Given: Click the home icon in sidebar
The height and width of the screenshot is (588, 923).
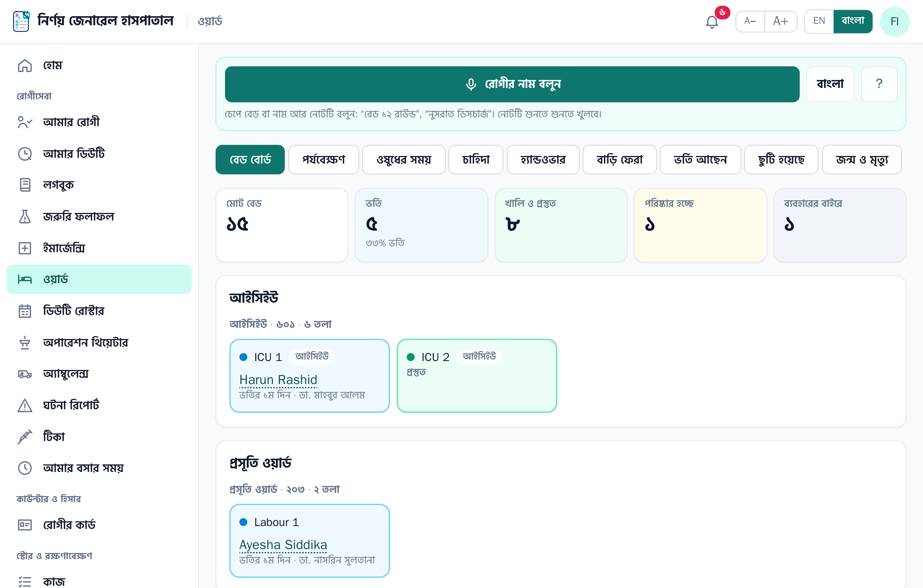Looking at the screenshot, I should tap(25, 66).
